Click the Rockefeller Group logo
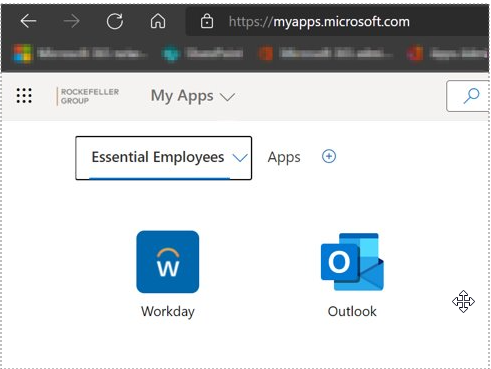Image resolution: width=491 pixels, height=369 pixels. (x=88, y=96)
